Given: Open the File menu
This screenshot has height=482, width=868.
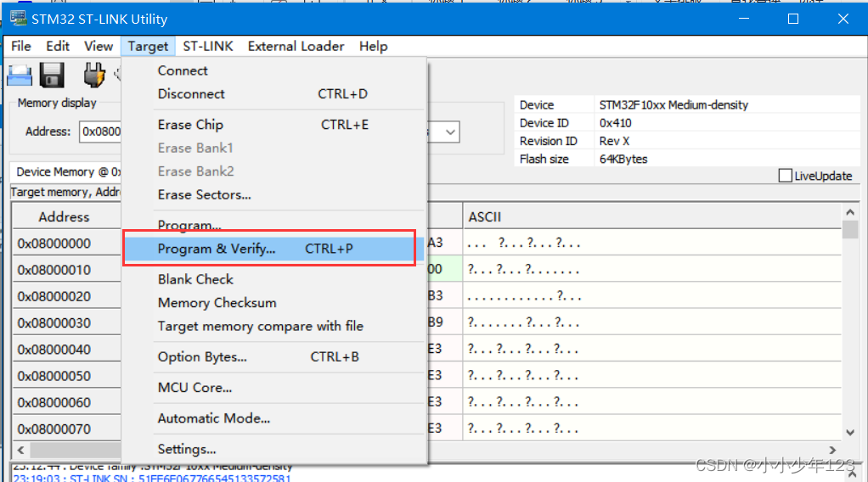Looking at the screenshot, I should [21, 47].
